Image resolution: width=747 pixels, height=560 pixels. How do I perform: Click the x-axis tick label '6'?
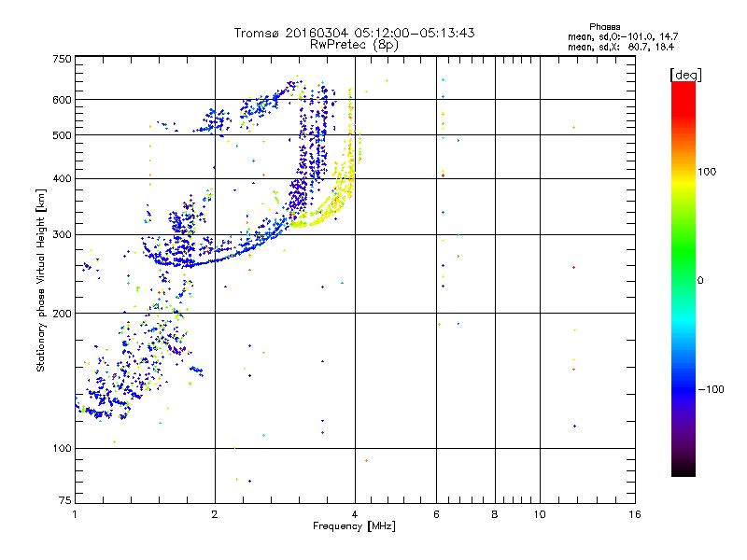click(x=436, y=514)
